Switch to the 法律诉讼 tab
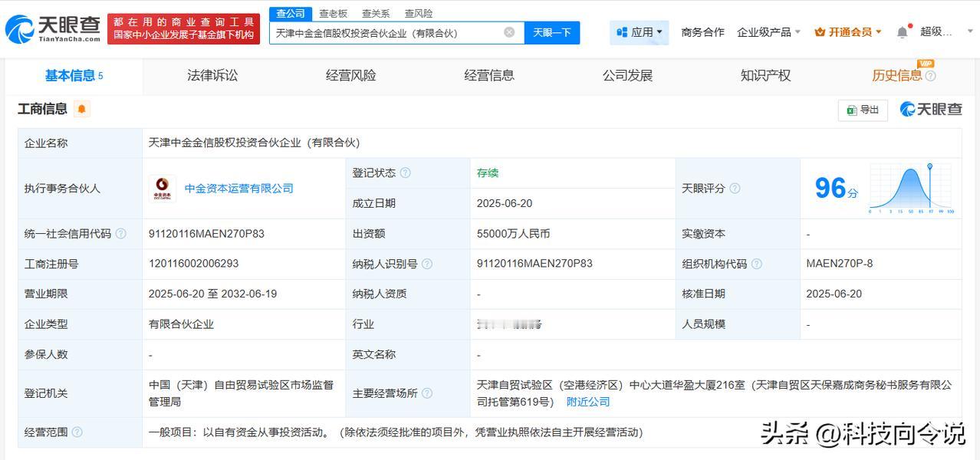980x460 pixels. (212, 75)
